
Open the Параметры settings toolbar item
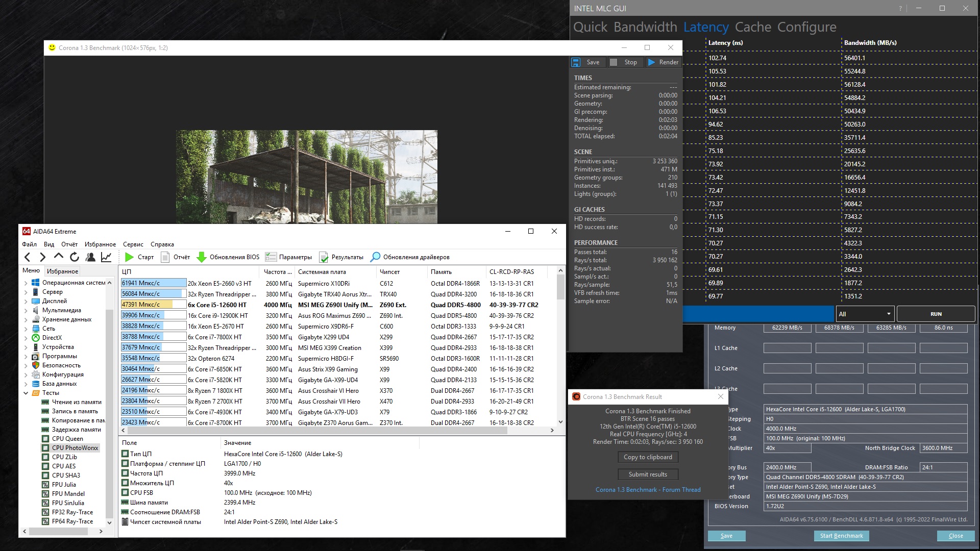pyautogui.click(x=289, y=257)
